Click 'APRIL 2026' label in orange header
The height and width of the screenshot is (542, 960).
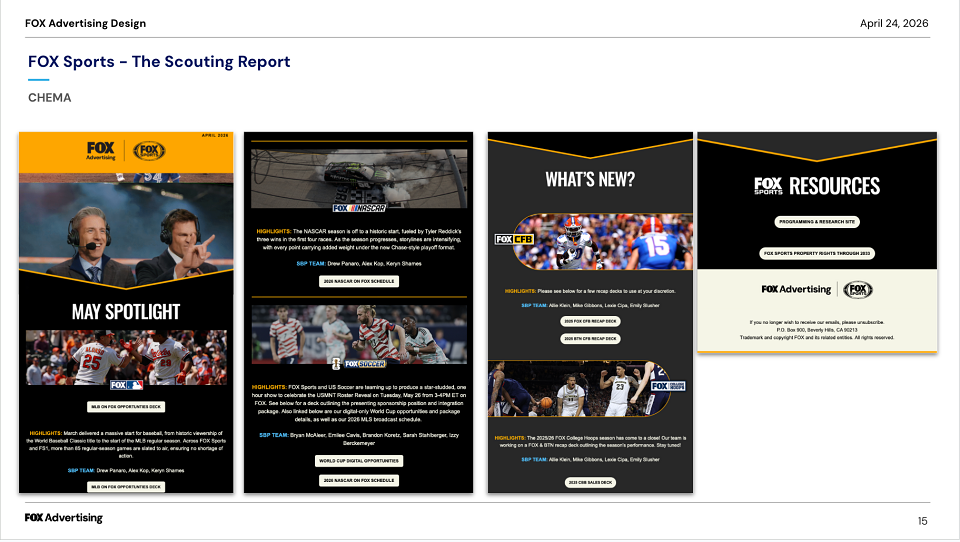pyautogui.click(x=215, y=135)
